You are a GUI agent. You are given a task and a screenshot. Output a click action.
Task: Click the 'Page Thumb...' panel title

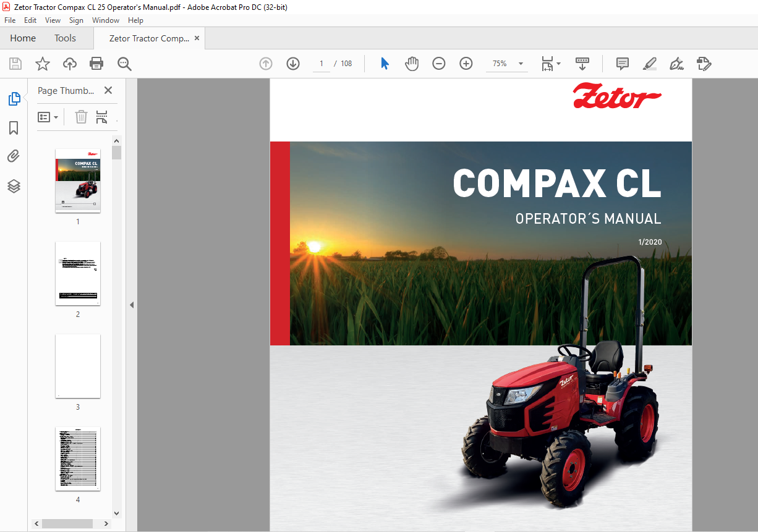pyautogui.click(x=66, y=90)
